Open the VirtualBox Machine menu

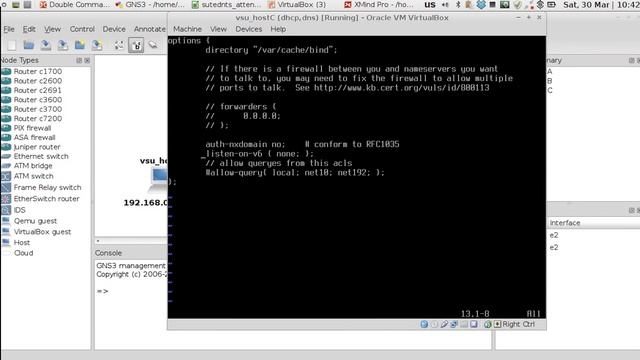187,29
